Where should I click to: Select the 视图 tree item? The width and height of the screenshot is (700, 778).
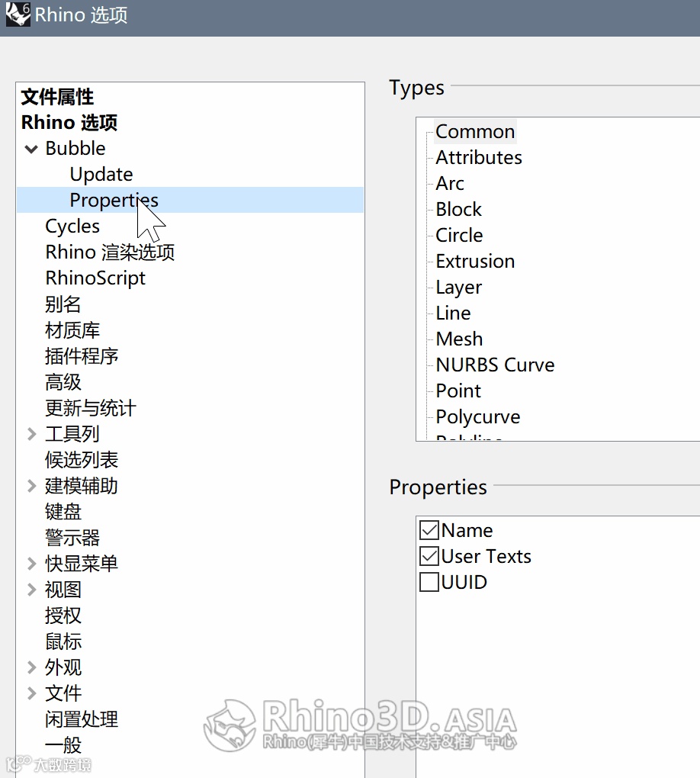(63, 590)
